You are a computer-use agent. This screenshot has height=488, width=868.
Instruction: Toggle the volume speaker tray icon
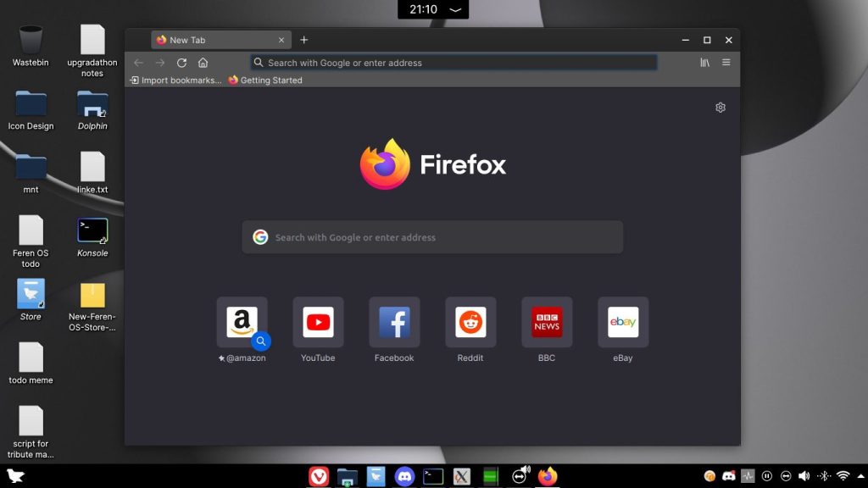tap(804, 476)
